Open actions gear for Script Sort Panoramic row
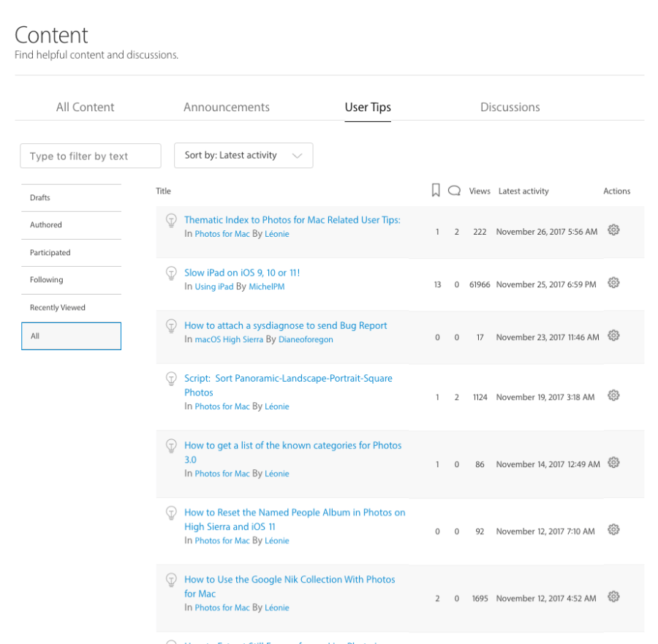The width and height of the screenshot is (658, 644). 613,395
